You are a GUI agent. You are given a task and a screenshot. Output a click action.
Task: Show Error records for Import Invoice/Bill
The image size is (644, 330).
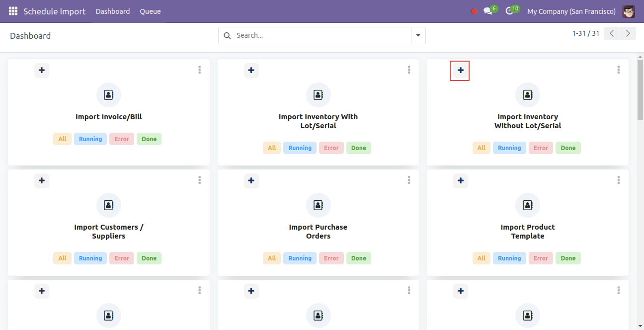[x=122, y=139]
